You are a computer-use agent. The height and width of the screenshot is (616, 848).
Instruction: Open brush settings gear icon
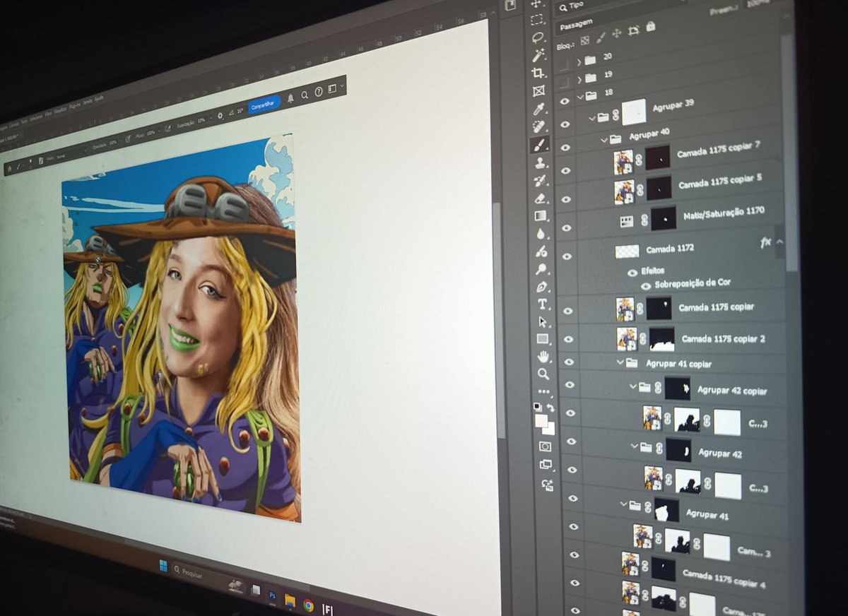point(220,114)
